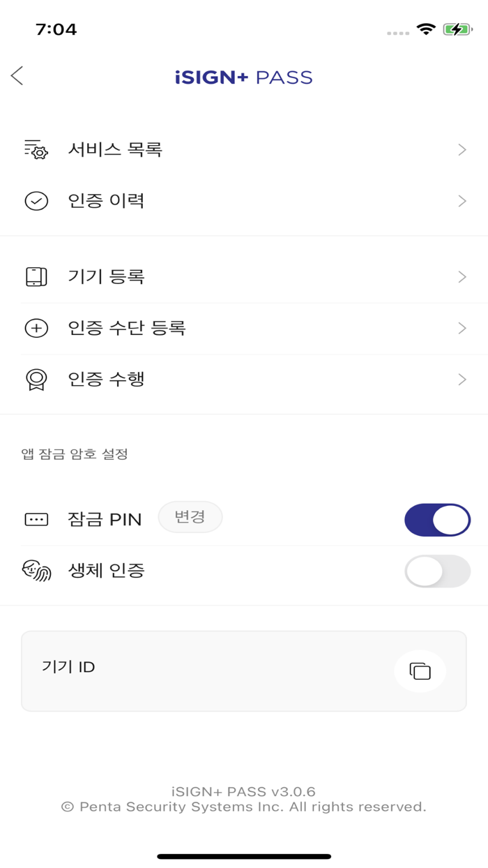The image size is (488, 868).
Task: Open the 인증 수행 menu entry
Action: point(244,379)
